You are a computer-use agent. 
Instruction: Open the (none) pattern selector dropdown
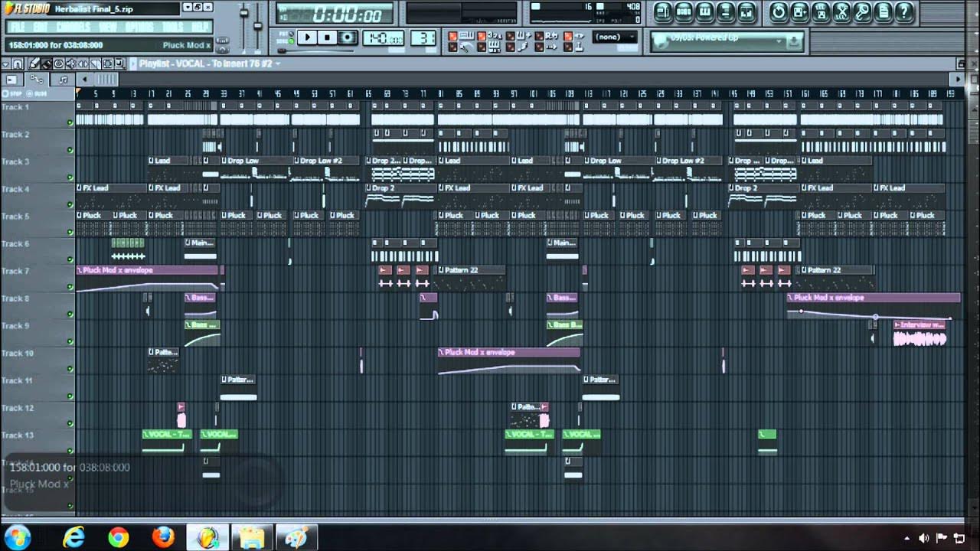[x=616, y=37]
